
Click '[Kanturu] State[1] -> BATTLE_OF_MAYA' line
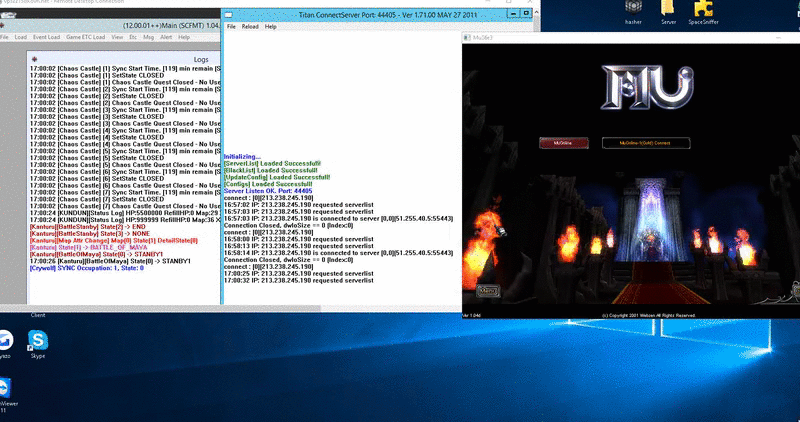click(88, 247)
